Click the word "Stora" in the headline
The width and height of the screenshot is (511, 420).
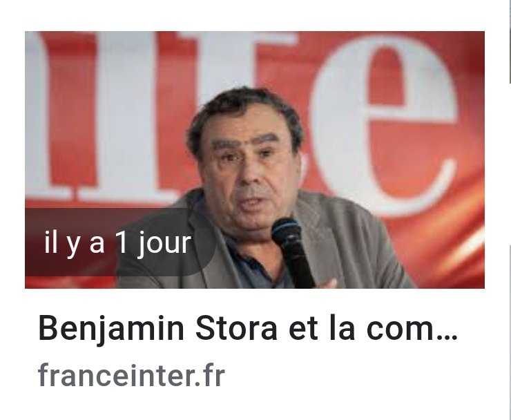(x=236, y=328)
